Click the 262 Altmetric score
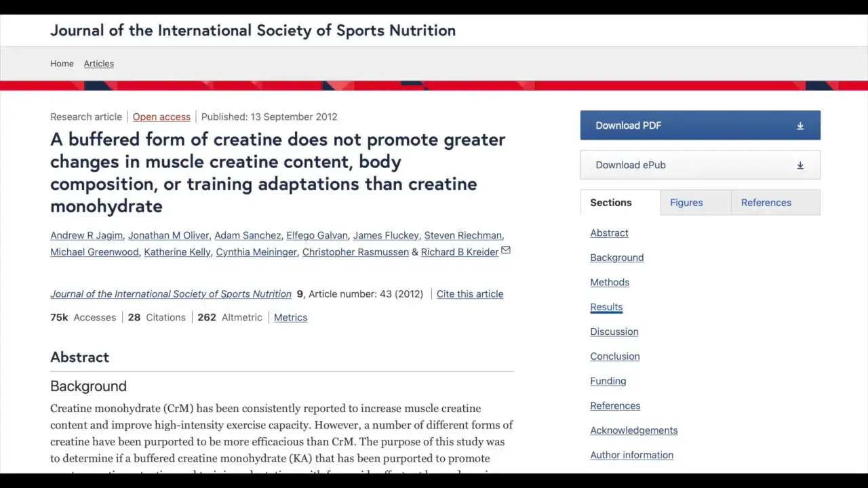This screenshot has width=868, height=488. pyautogui.click(x=230, y=317)
